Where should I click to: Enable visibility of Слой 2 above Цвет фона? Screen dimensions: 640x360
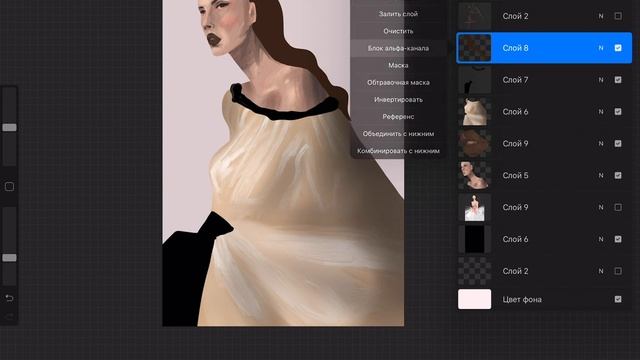[618, 271]
